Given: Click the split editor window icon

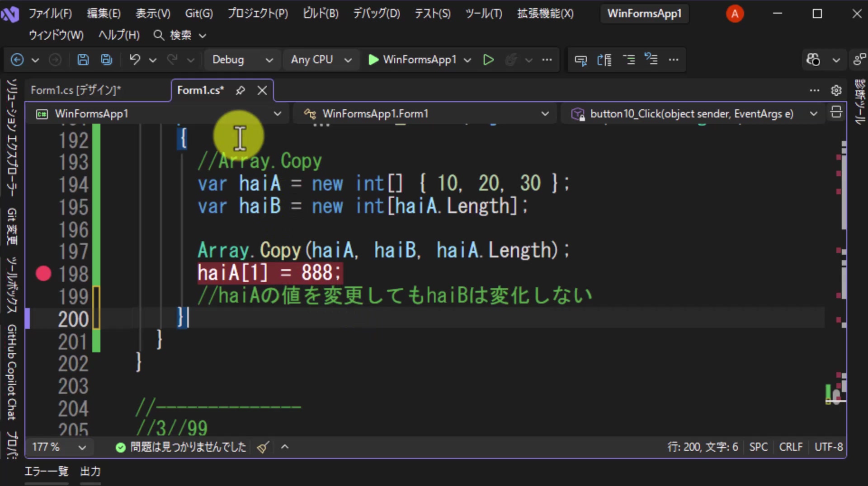Looking at the screenshot, I should point(836,112).
